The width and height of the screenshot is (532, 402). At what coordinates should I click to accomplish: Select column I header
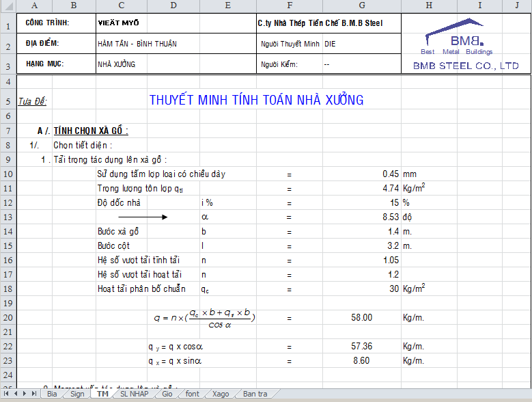click(479, 5)
